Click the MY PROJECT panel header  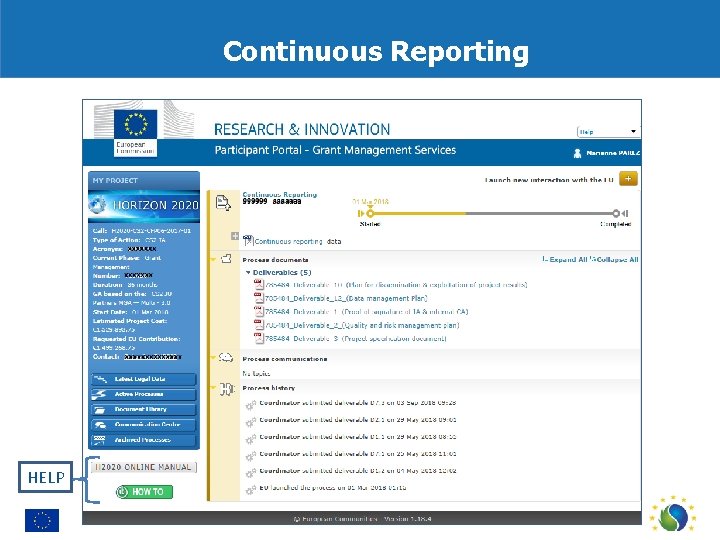click(x=144, y=180)
